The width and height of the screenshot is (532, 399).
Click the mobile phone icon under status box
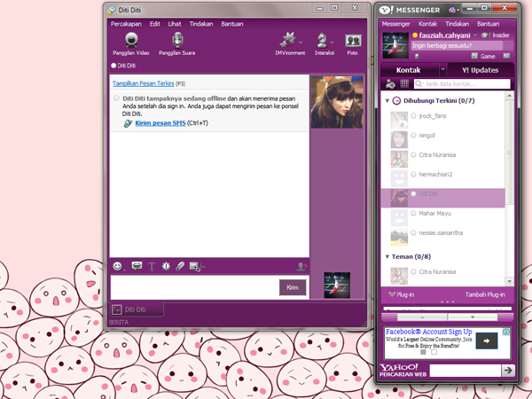pos(417,56)
